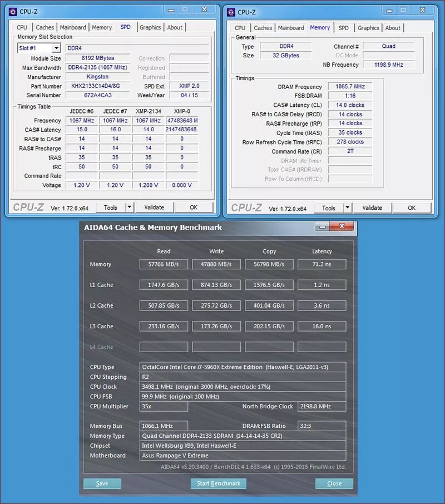Click Module Size value 8192 MBytes
Screen dimensions: 445x504
pyautogui.click(x=98, y=58)
